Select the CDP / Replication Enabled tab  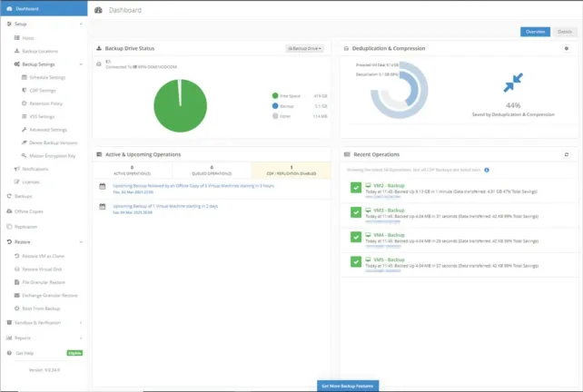coord(291,170)
